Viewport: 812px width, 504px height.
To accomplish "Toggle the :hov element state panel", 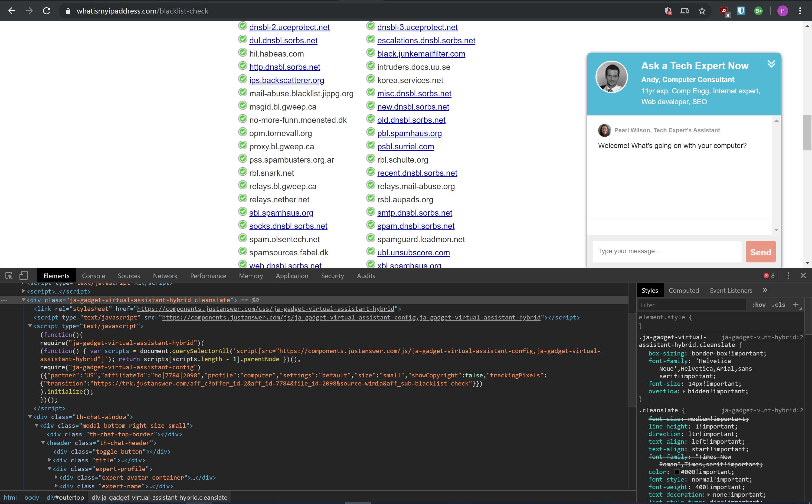I will [x=759, y=305].
